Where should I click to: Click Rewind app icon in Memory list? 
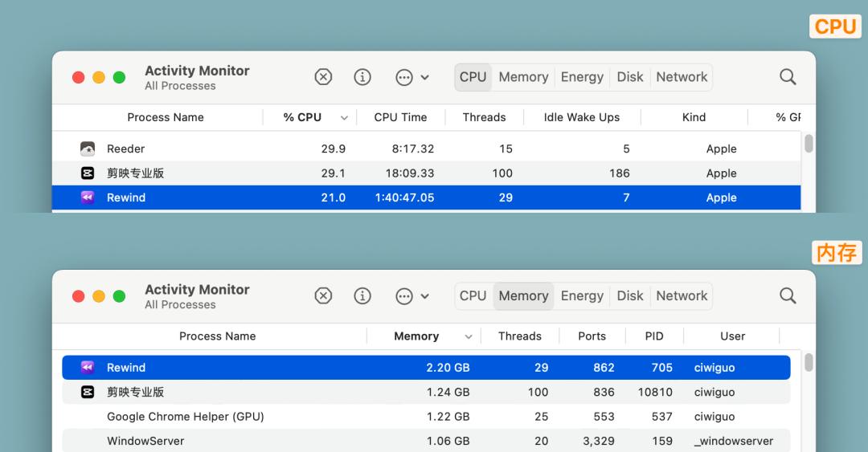pyautogui.click(x=88, y=368)
